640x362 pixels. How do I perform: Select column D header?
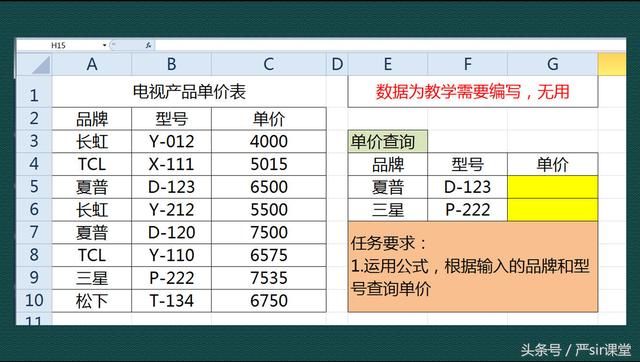coord(337,64)
